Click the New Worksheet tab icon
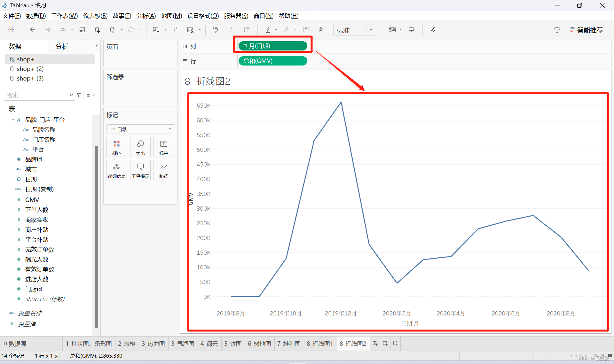The width and height of the screenshot is (614, 364). pos(375,344)
